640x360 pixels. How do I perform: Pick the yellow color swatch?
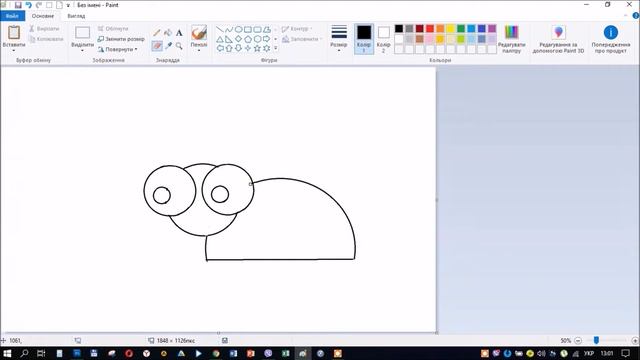pos(451,29)
